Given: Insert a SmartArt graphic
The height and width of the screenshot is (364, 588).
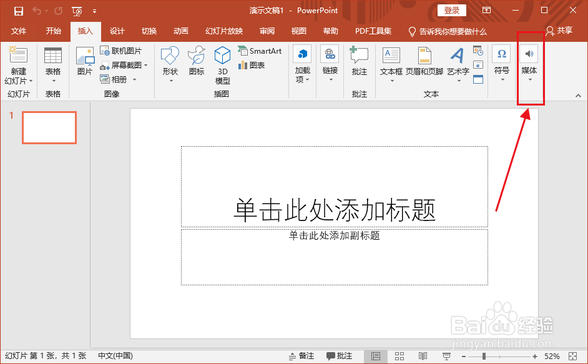Looking at the screenshot, I should click(x=260, y=50).
